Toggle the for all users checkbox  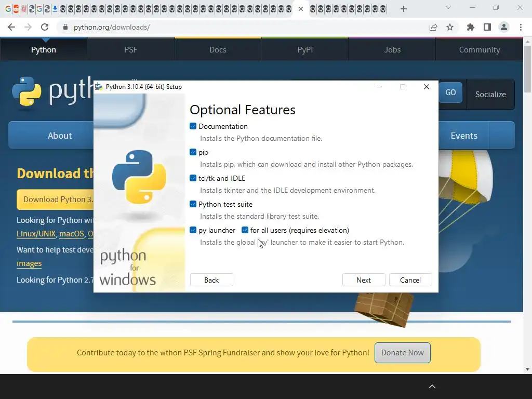[x=245, y=230]
